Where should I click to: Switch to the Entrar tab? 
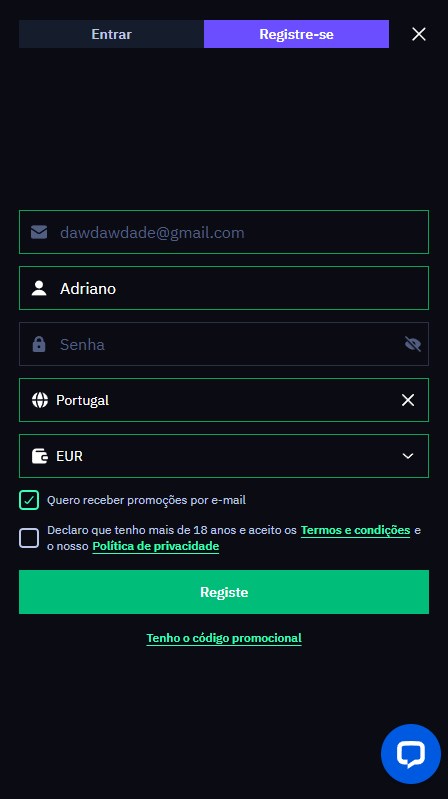coord(111,34)
